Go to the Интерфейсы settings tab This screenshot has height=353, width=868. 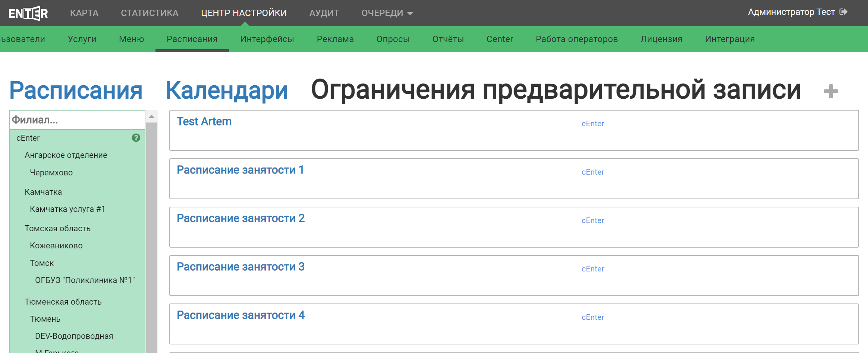[267, 39]
